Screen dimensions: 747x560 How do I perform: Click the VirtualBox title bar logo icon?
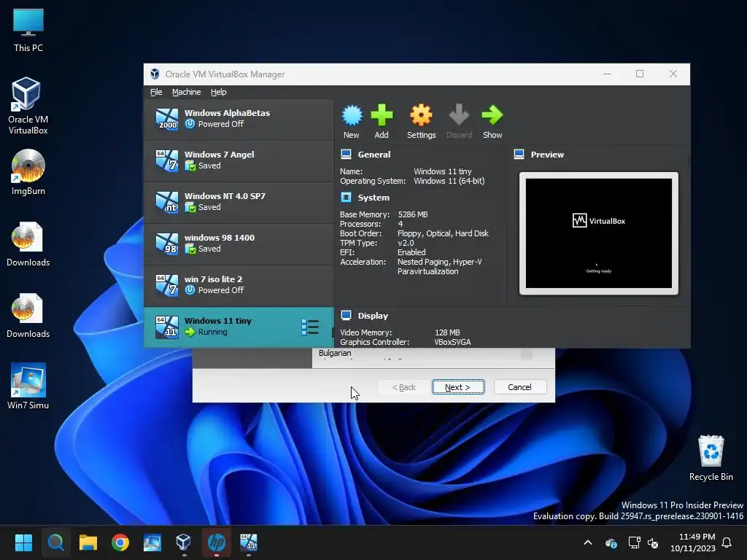click(155, 74)
